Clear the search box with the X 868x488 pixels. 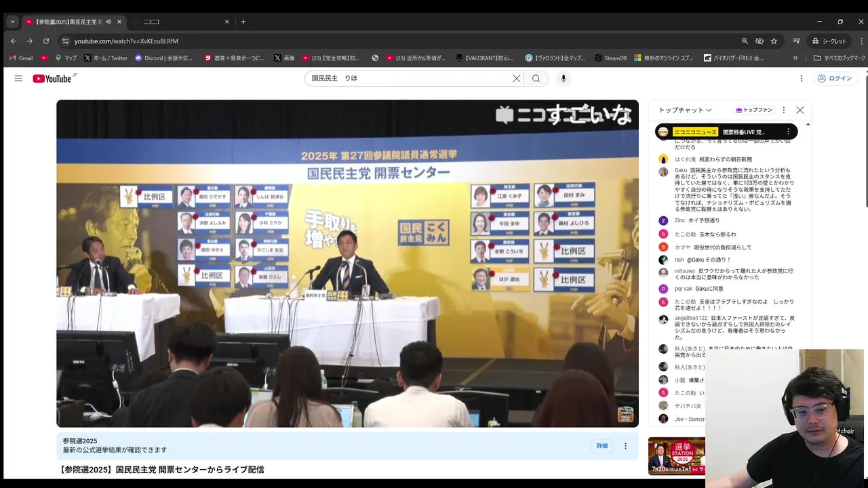(x=516, y=79)
